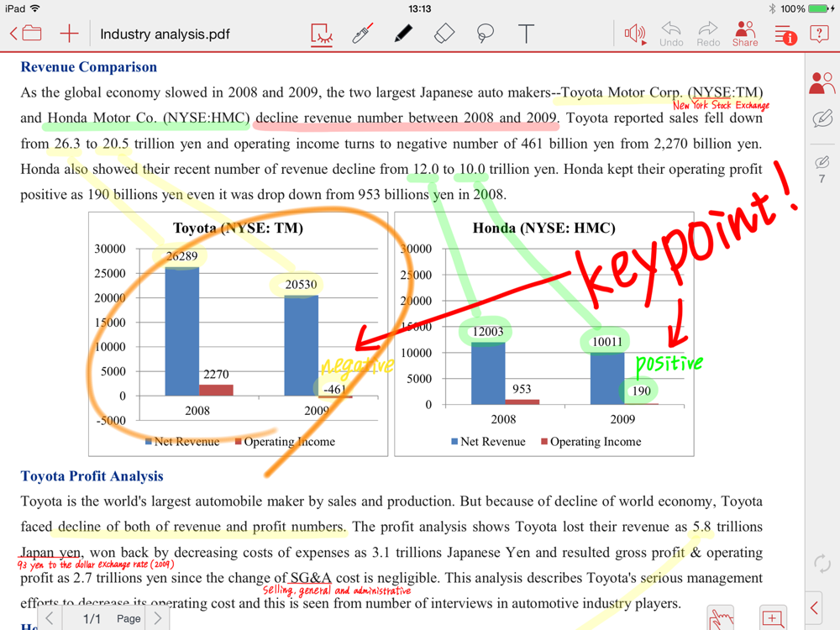The image size is (840, 630).
Task: Tap the 2270 operating income label
Action: pos(216,374)
